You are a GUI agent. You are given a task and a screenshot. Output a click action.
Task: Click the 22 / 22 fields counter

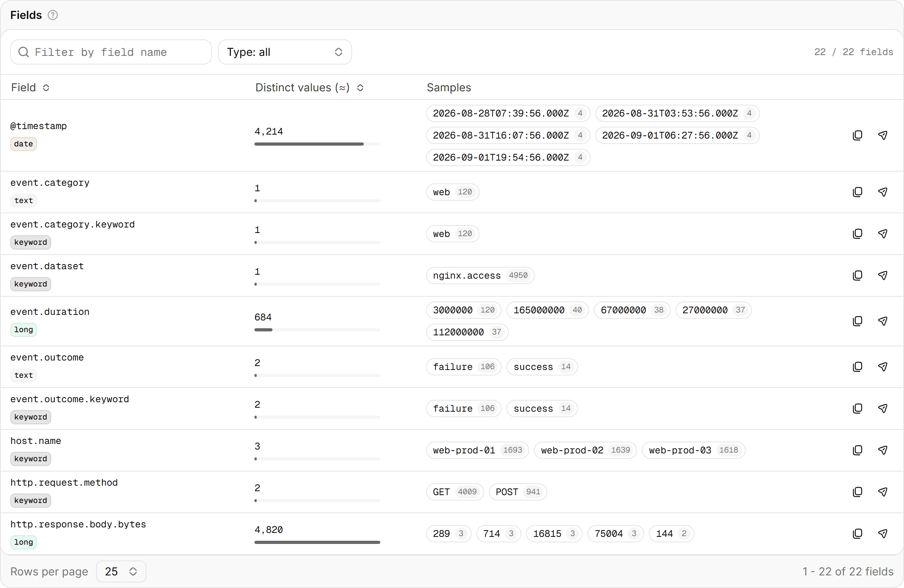854,52
